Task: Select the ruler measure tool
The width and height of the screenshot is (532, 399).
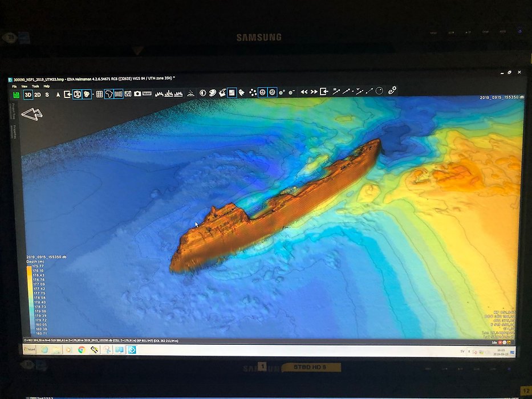Action: tap(147, 93)
